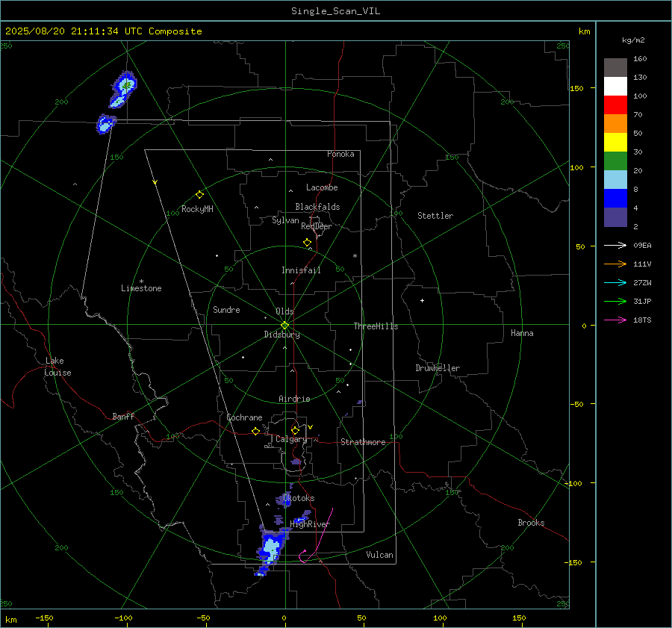
Task: Click the Sylvan label
Action: (285, 220)
